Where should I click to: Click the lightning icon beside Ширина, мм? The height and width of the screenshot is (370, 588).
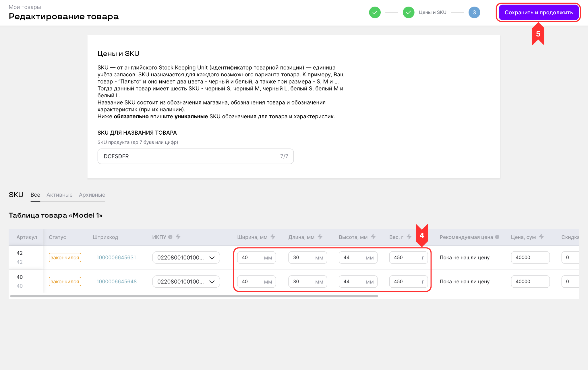273,237
